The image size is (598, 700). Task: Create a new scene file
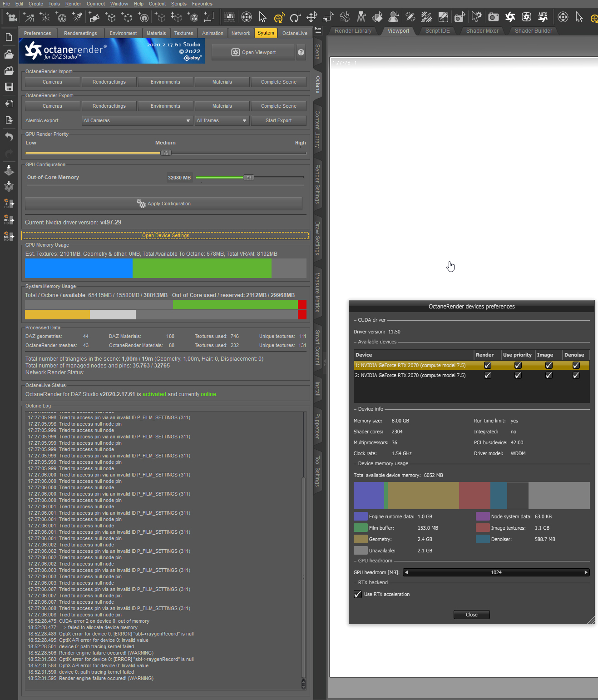pos(9,37)
